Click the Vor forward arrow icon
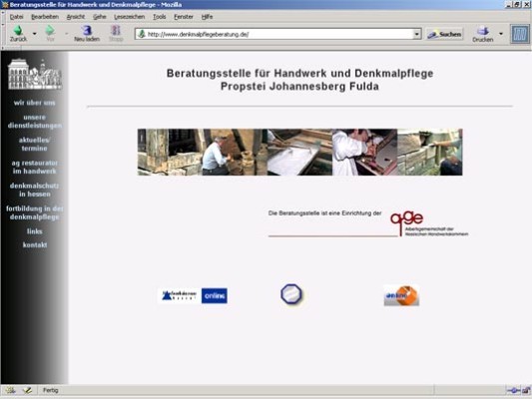This screenshot has width=532, height=399. tap(50, 31)
